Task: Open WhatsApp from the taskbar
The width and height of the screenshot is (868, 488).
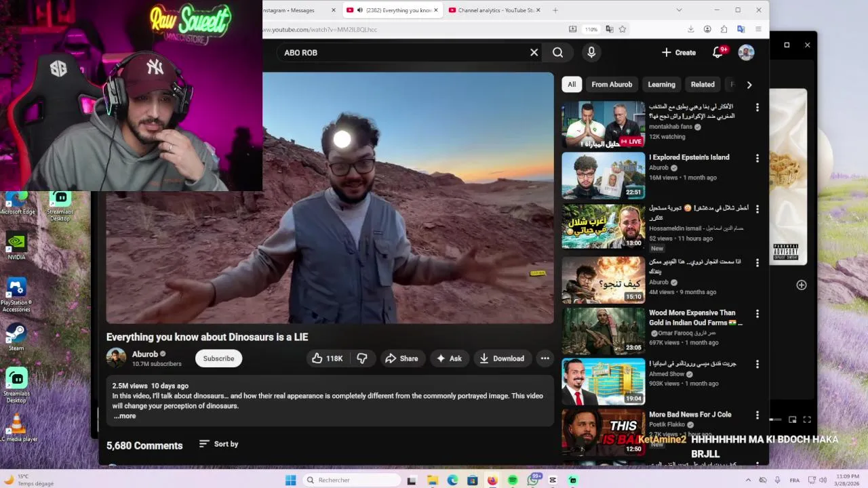Action: (x=533, y=480)
